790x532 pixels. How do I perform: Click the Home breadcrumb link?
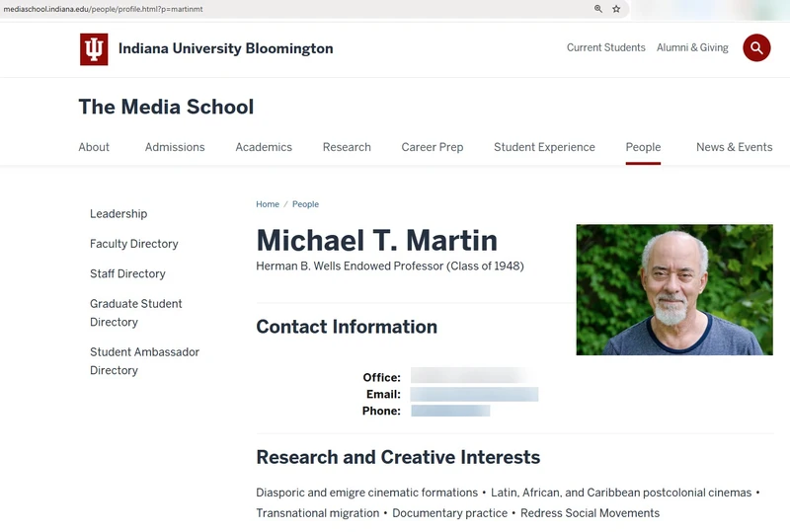tap(268, 204)
